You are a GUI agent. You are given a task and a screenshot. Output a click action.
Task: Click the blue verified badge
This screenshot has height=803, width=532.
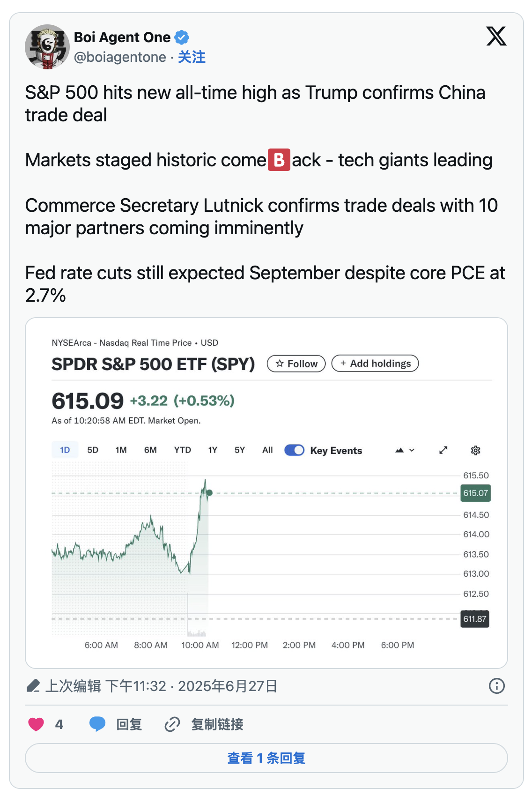(182, 37)
